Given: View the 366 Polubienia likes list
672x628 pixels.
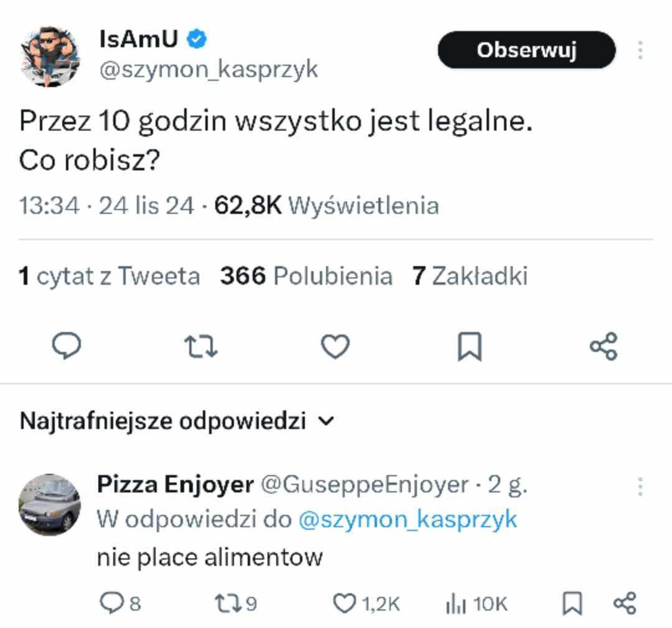Looking at the screenshot, I should [306, 275].
